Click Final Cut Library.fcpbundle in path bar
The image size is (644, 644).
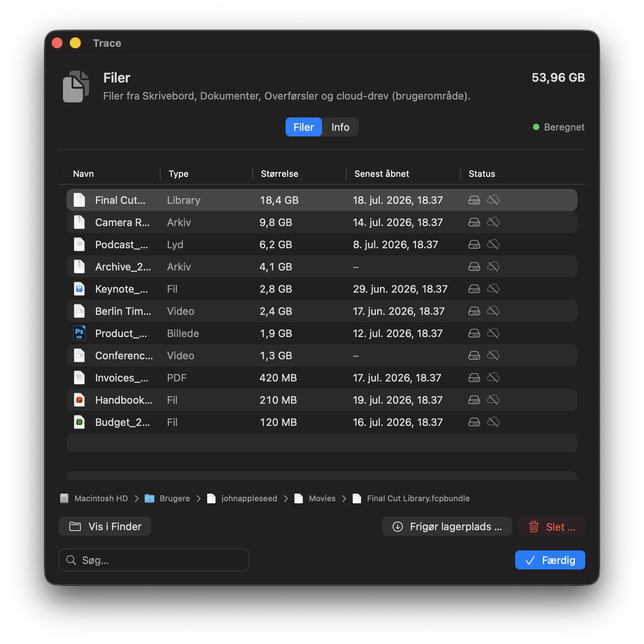tap(418, 498)
